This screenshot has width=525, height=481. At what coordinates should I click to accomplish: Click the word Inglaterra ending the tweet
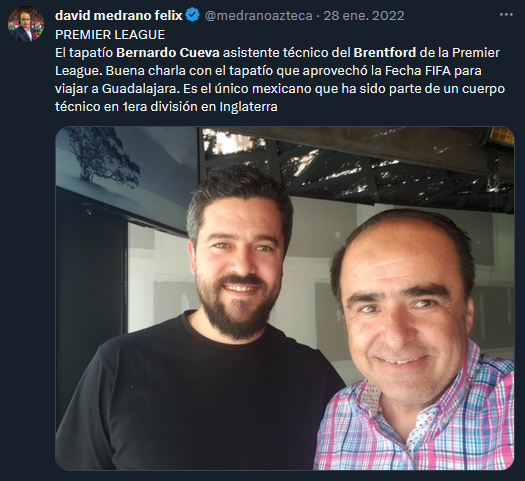[x=248, y=107]
